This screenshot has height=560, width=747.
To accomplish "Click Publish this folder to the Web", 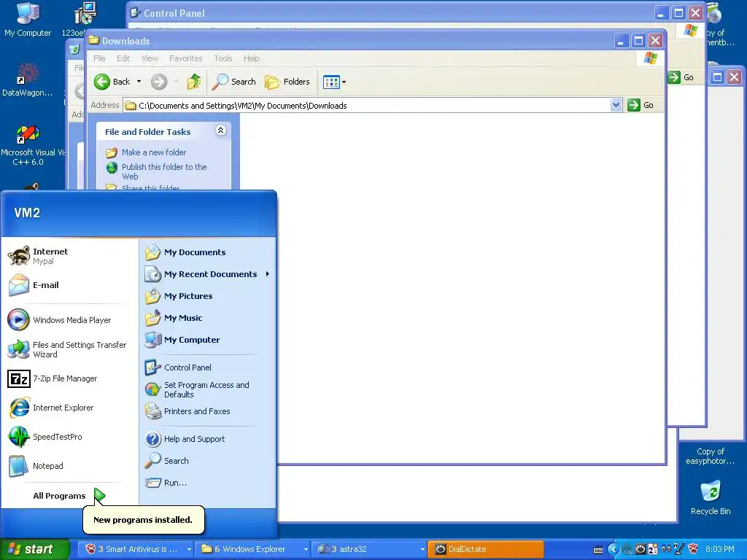I will click(x=164, y=171).
